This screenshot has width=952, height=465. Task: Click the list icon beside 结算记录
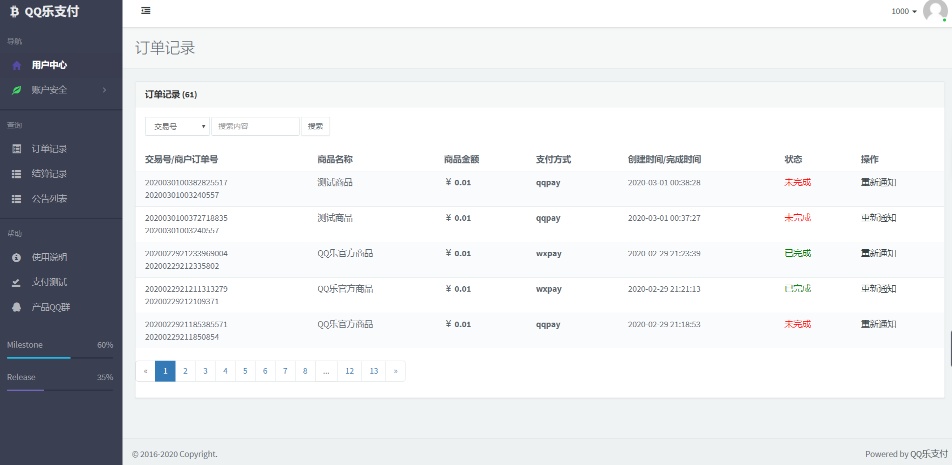pyautogui.click(x=16, y=174)
